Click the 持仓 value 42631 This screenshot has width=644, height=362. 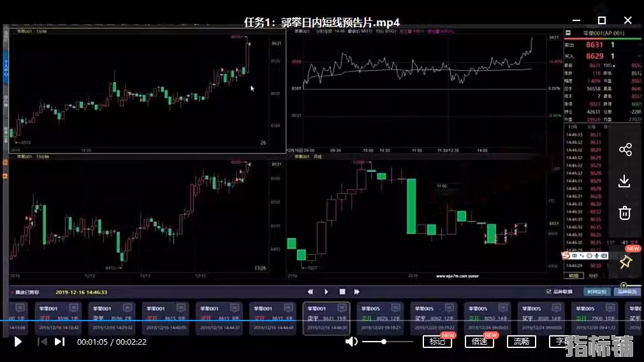click(x=593, y=112)
